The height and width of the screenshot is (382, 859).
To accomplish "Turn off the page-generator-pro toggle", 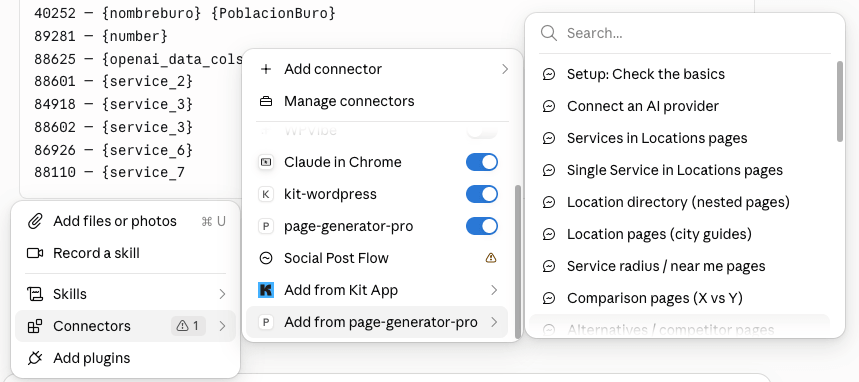I will pyautogui.click(x=482, y=226).
